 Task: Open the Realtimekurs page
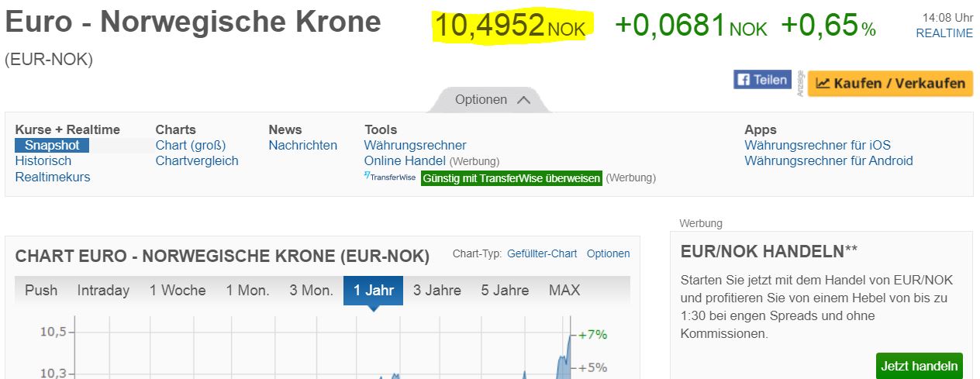pos(53,177)
